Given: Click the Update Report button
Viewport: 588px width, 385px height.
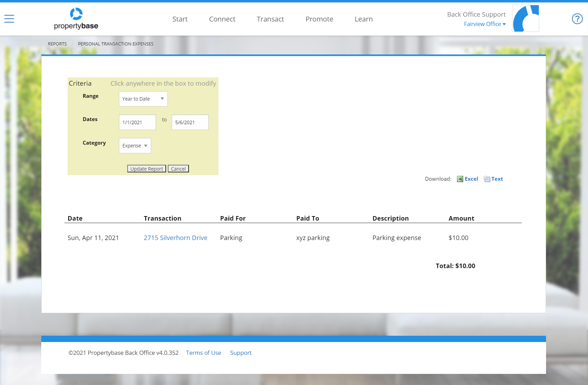Looking at the screenshot, I should [x=146, y=169].
